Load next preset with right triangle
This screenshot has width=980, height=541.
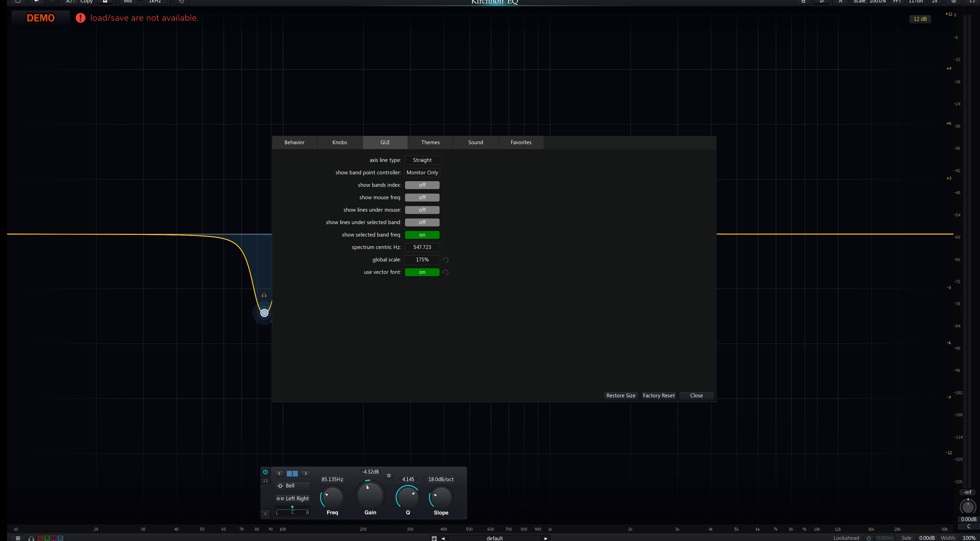(546, 538)
